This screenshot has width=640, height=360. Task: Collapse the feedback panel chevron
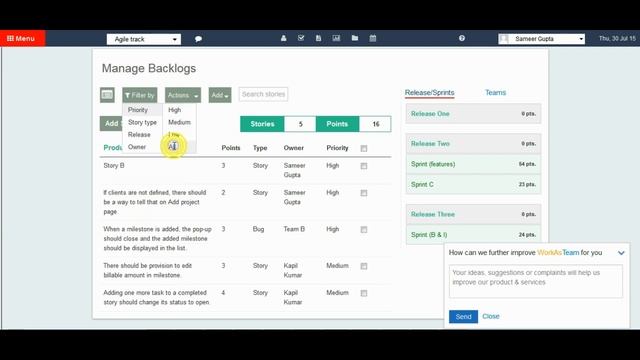click(x=621, y=253)
